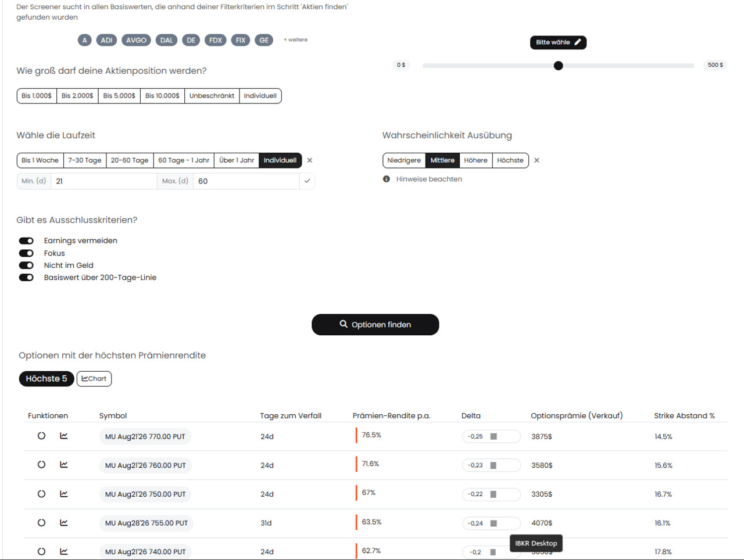
Task: Click circle icon in MU Aug28'26 755.00 PUT row
Action: [41, 523]
